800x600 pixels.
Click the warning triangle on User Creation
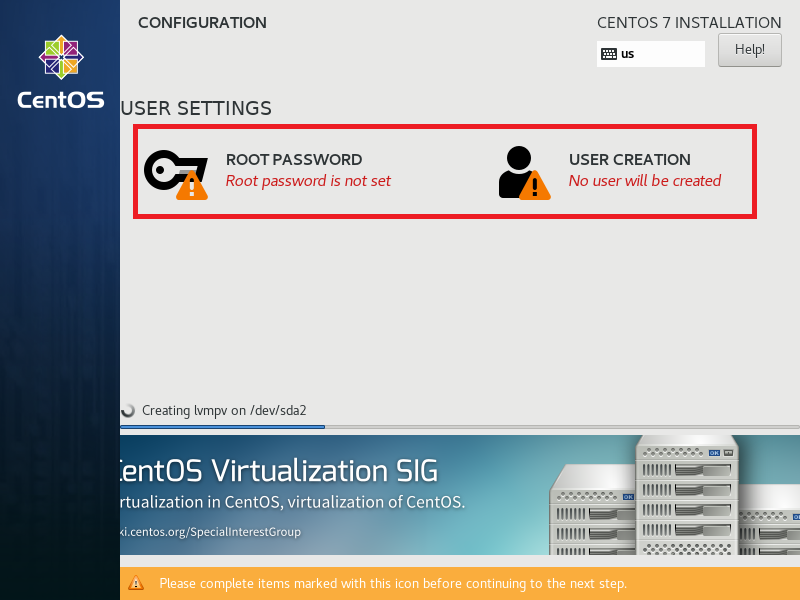click(x=536, y=186)
